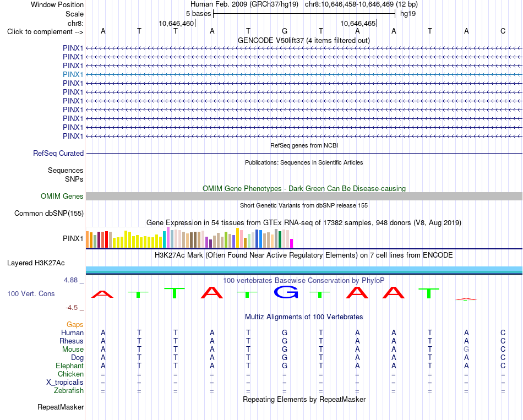
Task: Click the 'Click to complement -->' label
Action: point(45,32)
